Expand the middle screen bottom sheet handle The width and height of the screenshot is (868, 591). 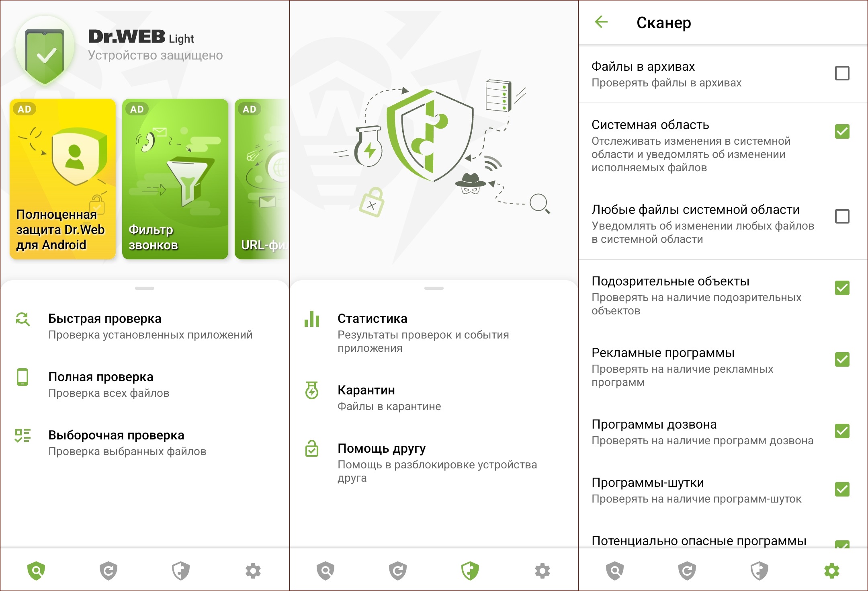click(434, 288)
